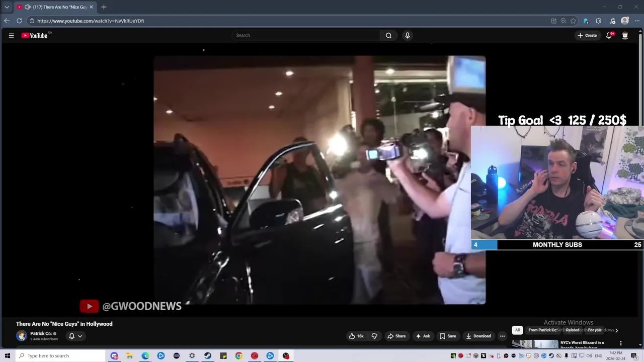Open Google Chrome from the taskbar
Viewport: 644px width, 362px height.
(238, 355)
